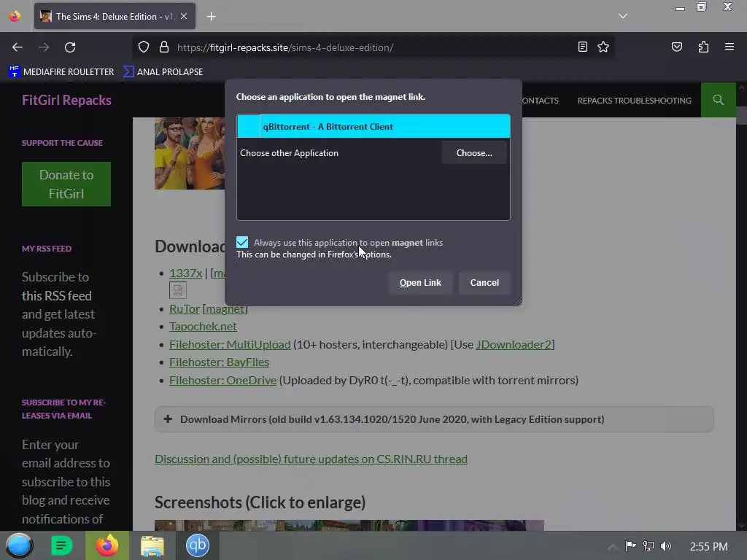Save to Pocket icon in toolbar
The height and width of the screenshot is (560, 747).
tap(676, 47)
